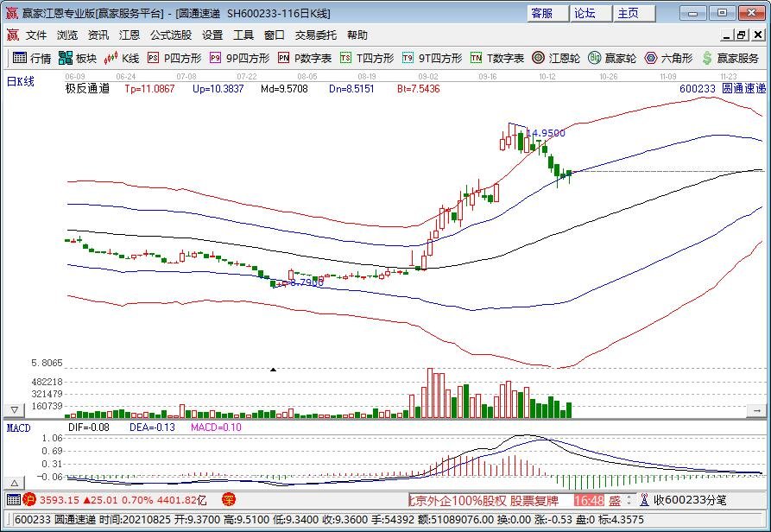Click the DIF=-0.08 MACD value

[x=89, y=427]
